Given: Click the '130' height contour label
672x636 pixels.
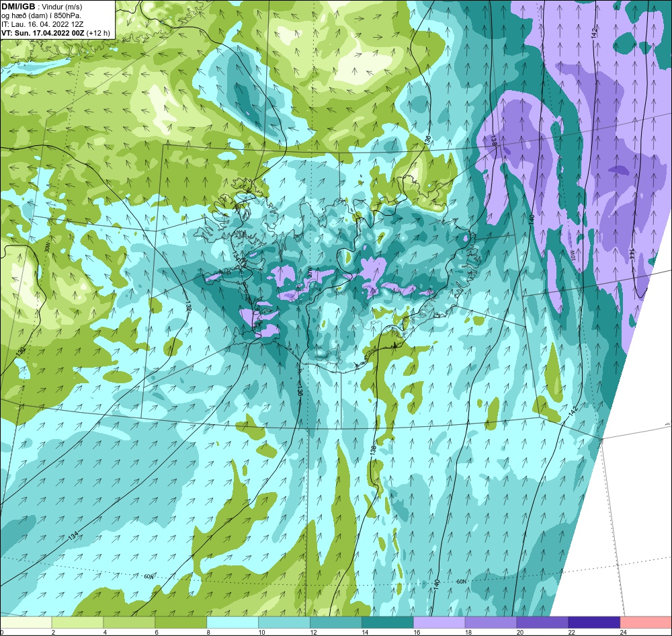Looking at the screenshot, I should click(21, 351).
